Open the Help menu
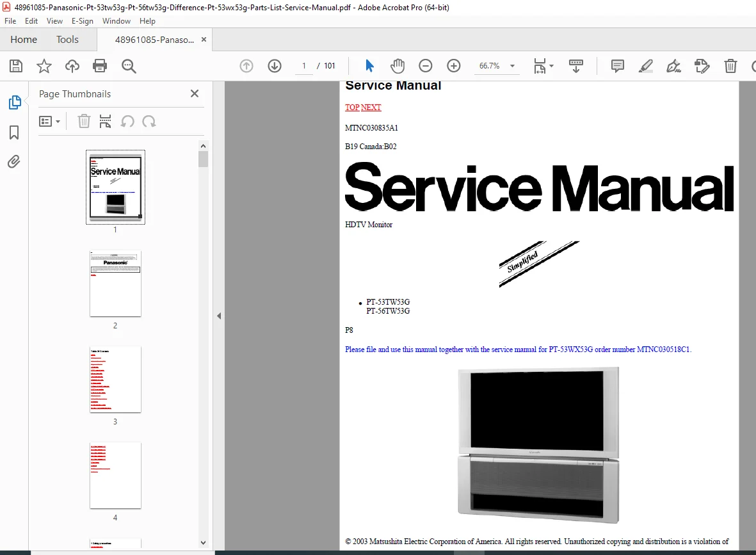The width and height of the screenshot is (756, 555). coord(147,21)
